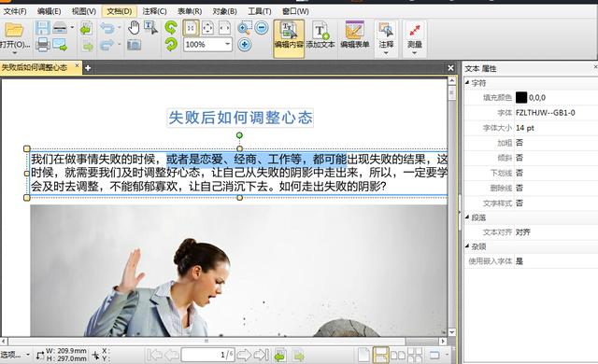Go to next page arrow button
The height and width of the screenshot is (364, 598).
coord(244,355)
